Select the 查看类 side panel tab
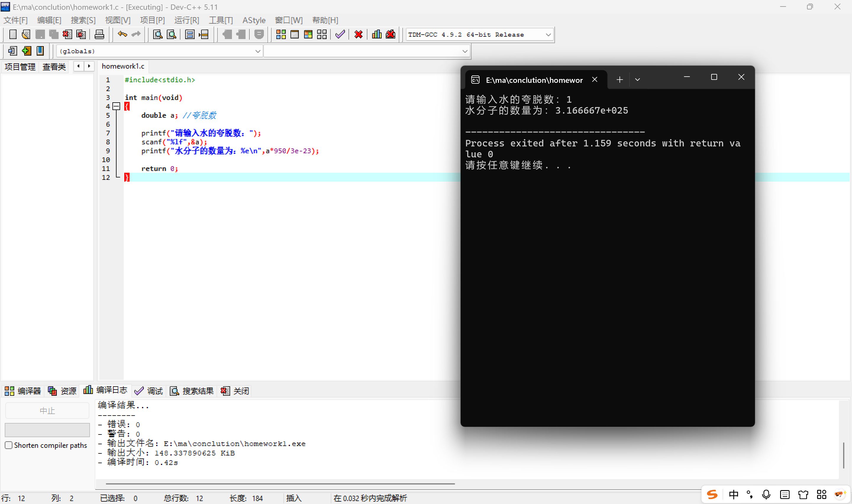This screenshot has width=852, height=504. pos(54,67)
